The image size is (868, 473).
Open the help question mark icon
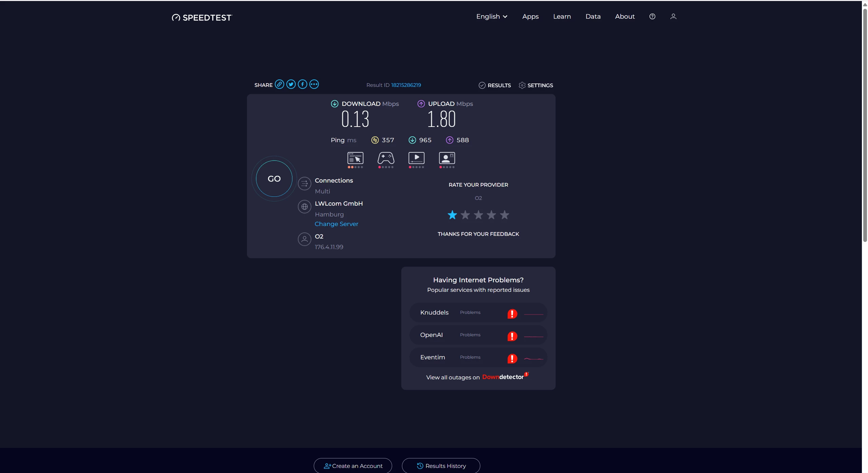652,16
